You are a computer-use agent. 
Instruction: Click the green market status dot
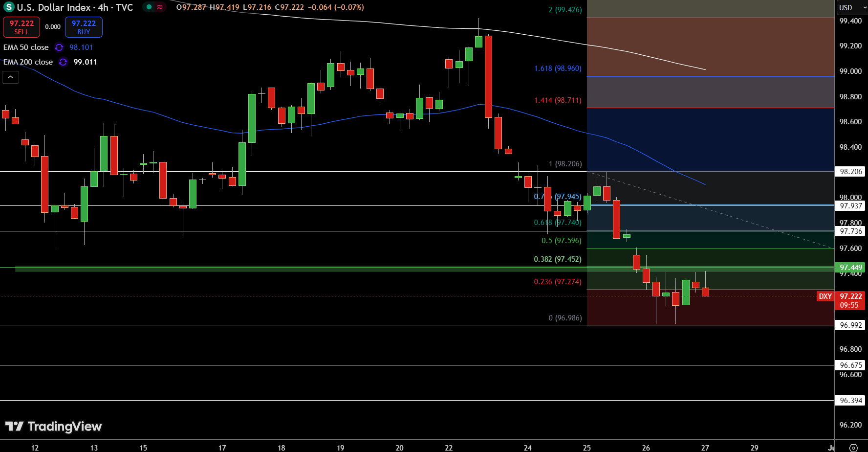click(x=149, y=7)
